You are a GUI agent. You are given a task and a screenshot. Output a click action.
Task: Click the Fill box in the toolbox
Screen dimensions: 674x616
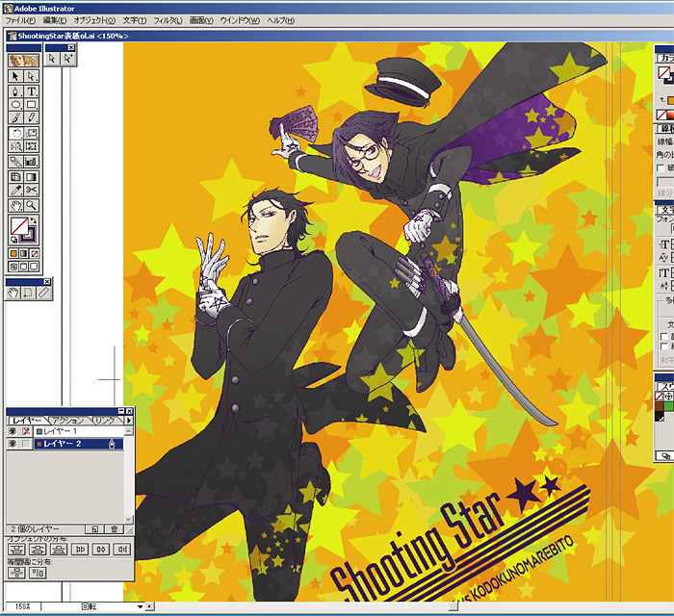click(19, 225)
